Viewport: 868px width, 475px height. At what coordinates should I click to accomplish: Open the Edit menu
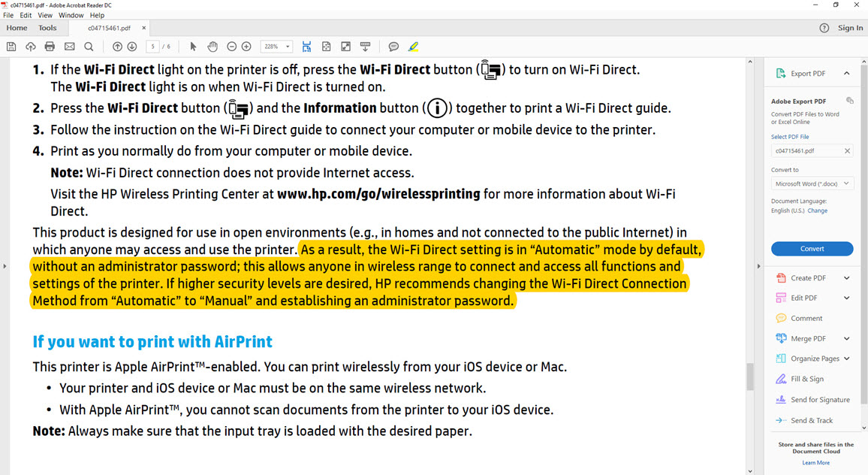coord(26,15)
